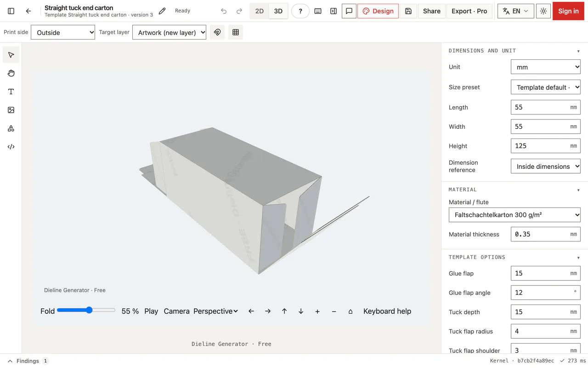Open the language EN dropdown
The width and height of the screenshot is (588, 368).
pyautogui.click(x=516, y=11)
